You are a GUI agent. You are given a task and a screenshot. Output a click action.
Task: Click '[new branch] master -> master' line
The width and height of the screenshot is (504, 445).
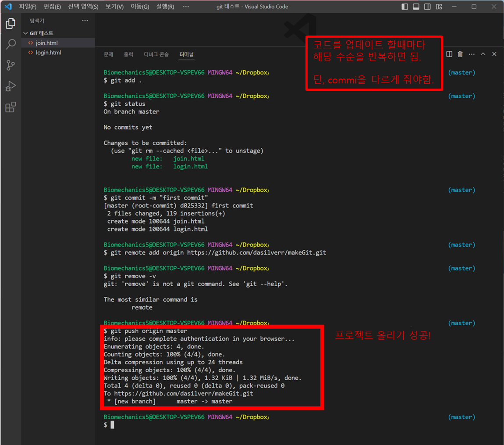(x=170, y=402)
